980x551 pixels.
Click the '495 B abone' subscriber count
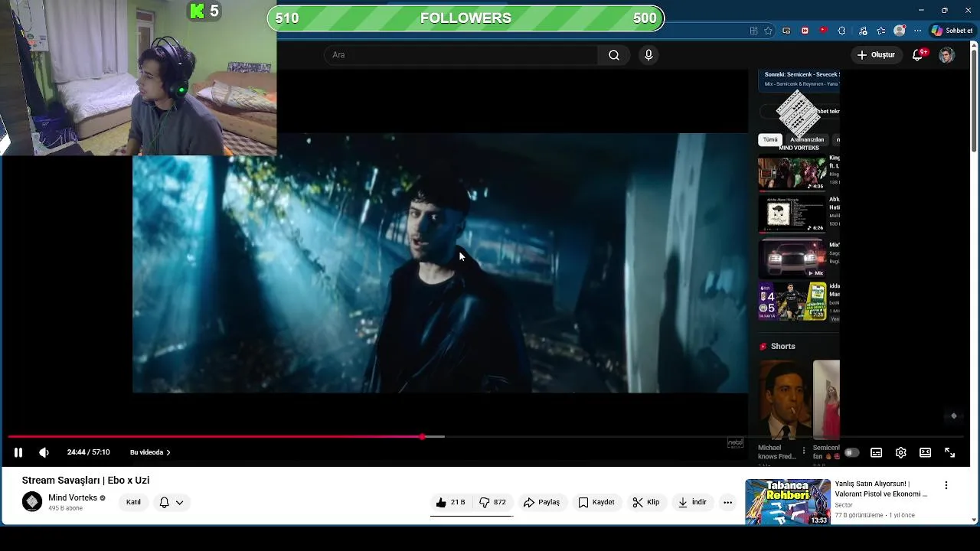(65, 508)
